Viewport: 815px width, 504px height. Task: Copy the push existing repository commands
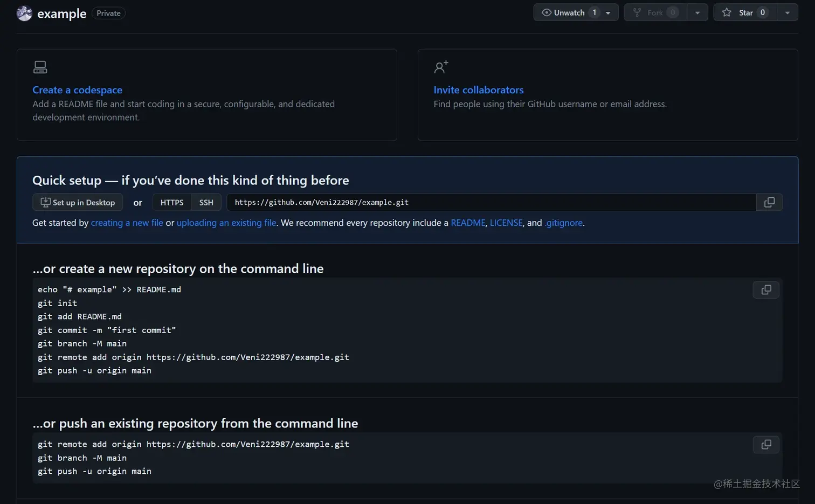[766, 445]
